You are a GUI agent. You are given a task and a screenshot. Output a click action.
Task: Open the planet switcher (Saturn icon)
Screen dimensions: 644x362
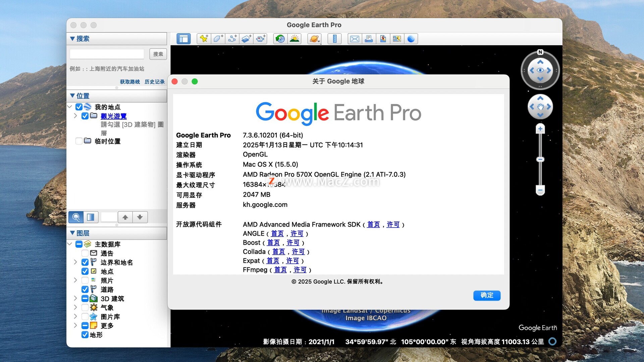314,39
